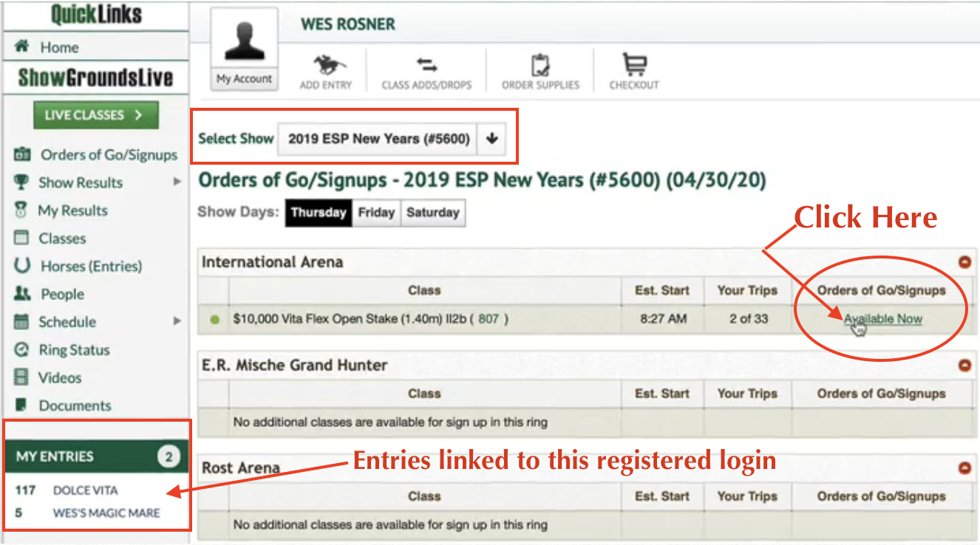Screen dimensions: 980x545
Task: Click the MY ENTRIES panel header
Action: [96, 457]
